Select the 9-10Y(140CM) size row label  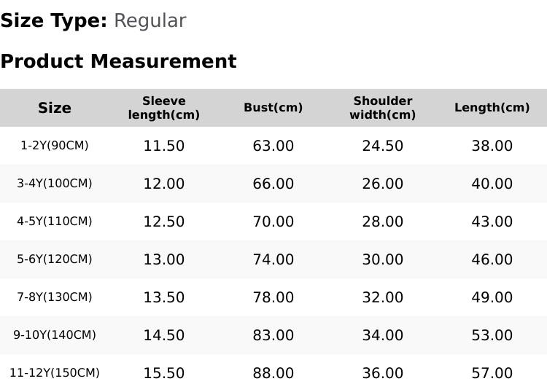point(55,335)
